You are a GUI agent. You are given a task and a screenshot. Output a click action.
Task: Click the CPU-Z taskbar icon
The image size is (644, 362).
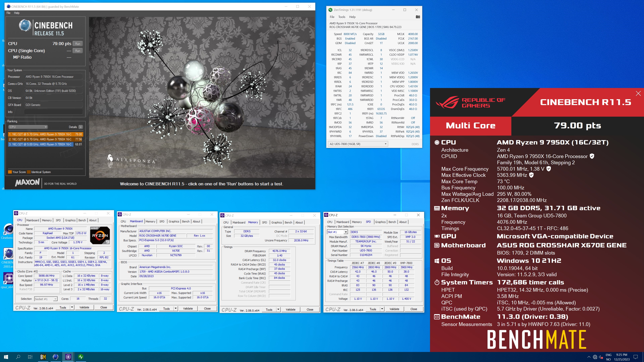[68, 357]
